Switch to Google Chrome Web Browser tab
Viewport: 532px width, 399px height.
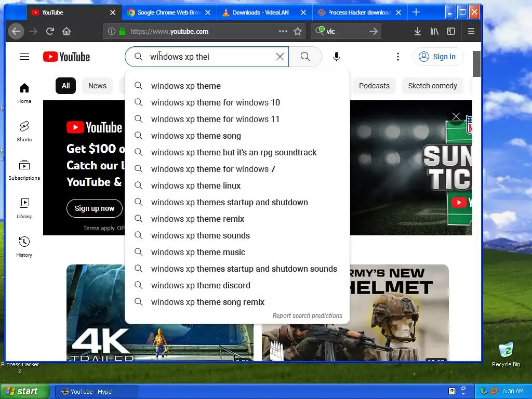click(169, 12)
